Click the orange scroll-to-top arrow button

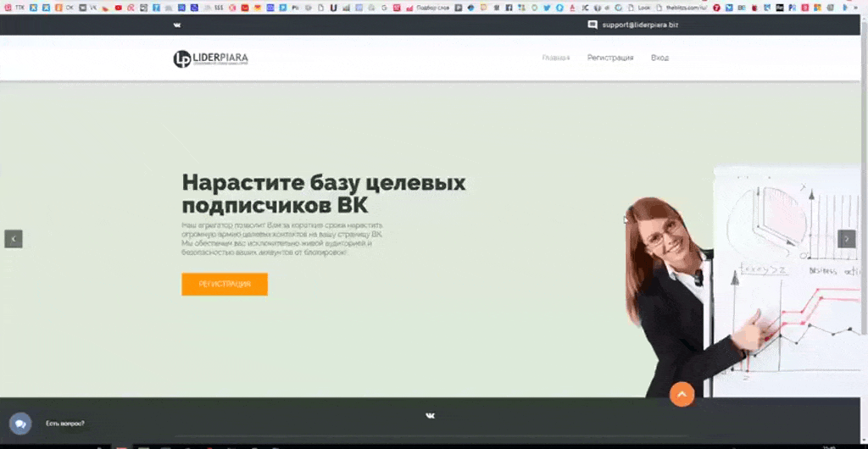pyautogui.click(x=682, y=394)
